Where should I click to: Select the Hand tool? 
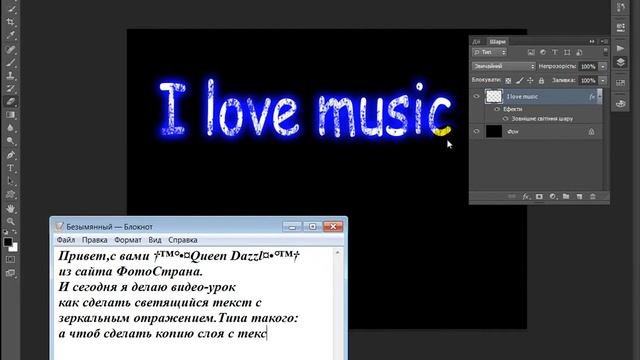click(x=11, y=208)
